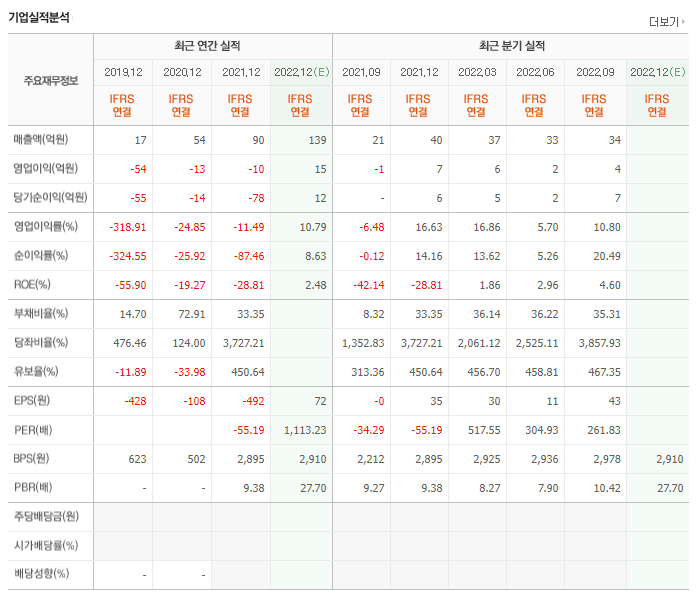Select the 주당배당금(원) row label
The image size is (700, 594).
pos(46,517)
